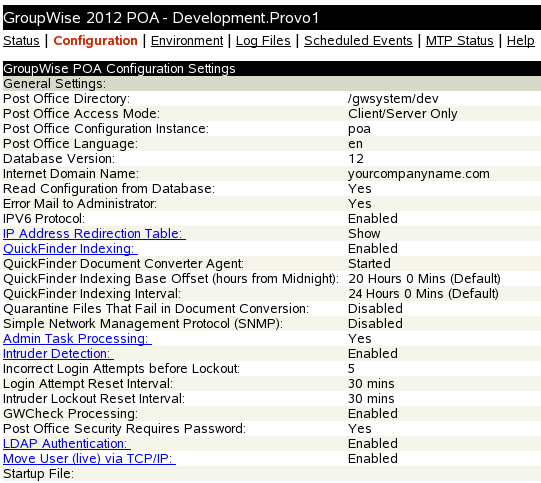
Task: Click QuickFinder Document Converter Agent label
Action: point(123,264)
